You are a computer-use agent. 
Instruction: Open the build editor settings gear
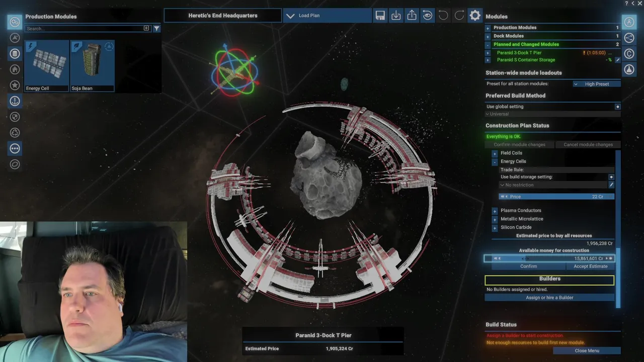coord(475,16)
